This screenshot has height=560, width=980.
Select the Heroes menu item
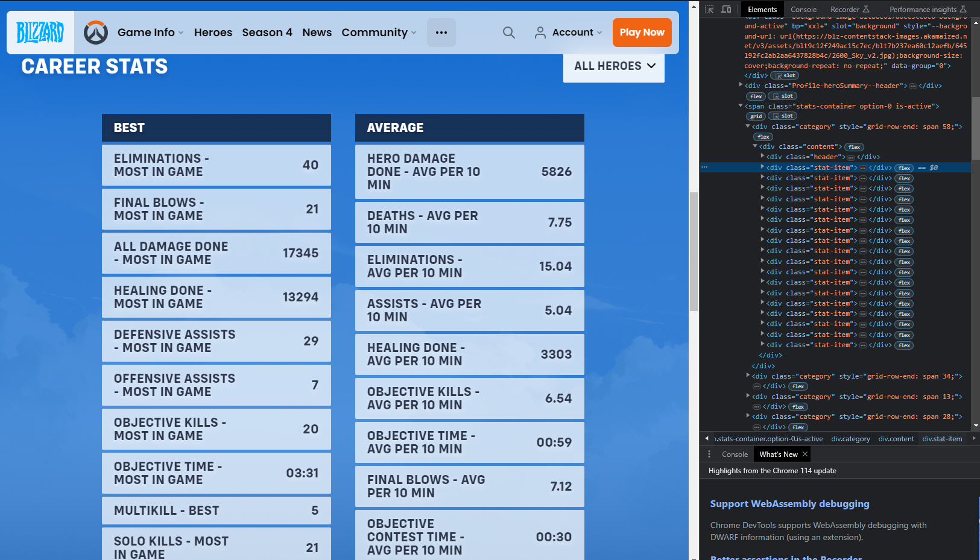click(x=213, y=33)
